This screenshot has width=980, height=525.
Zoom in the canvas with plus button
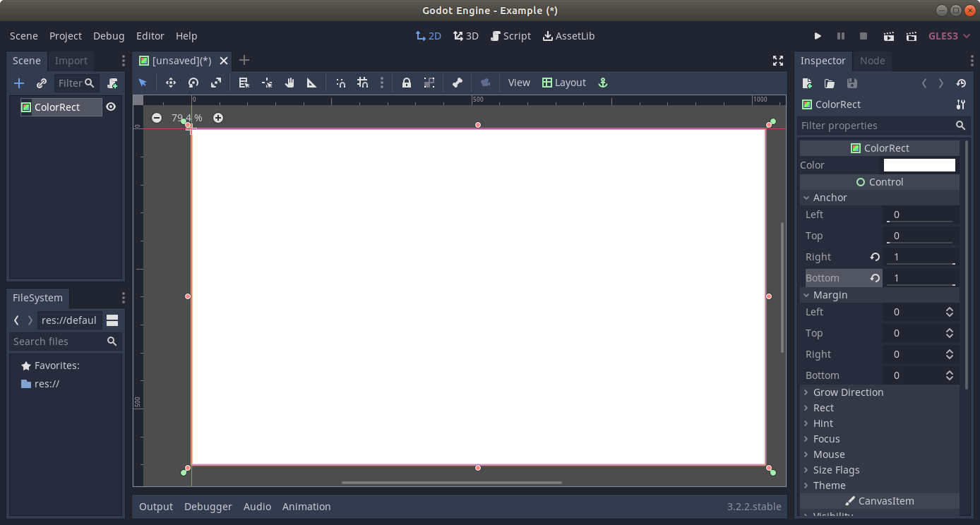218,118
